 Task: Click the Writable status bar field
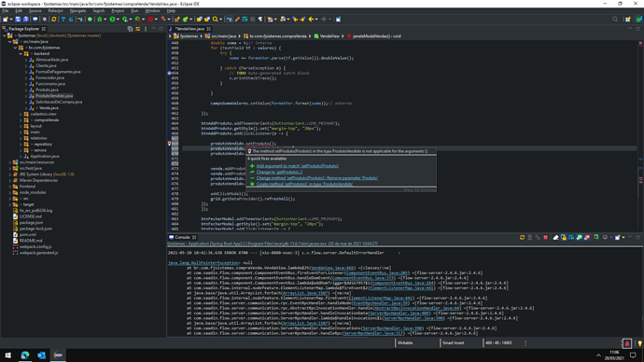pyautogui.click(x=405, y=343)
